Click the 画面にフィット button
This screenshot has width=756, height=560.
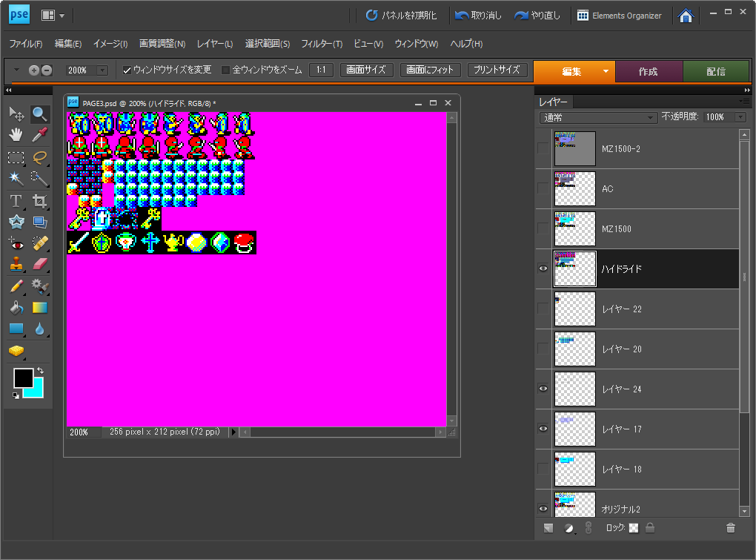click(430, 70)
